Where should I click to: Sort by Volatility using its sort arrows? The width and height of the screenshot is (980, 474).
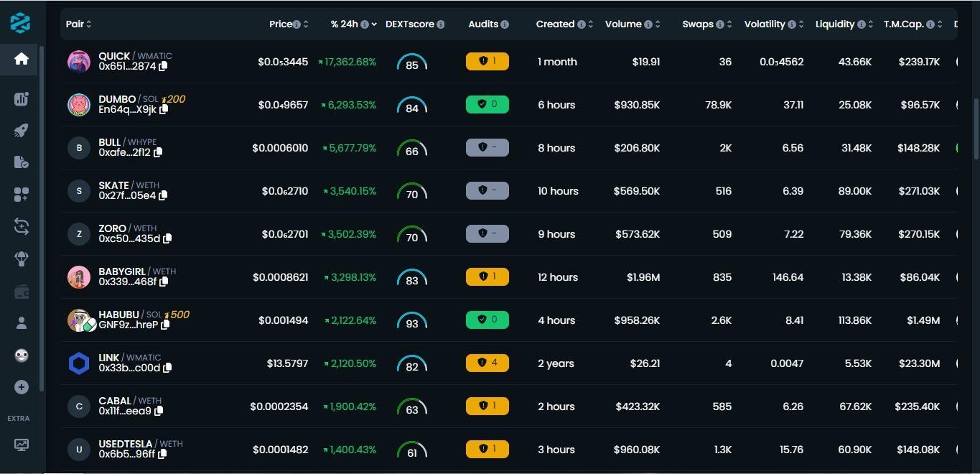point(801,24)
